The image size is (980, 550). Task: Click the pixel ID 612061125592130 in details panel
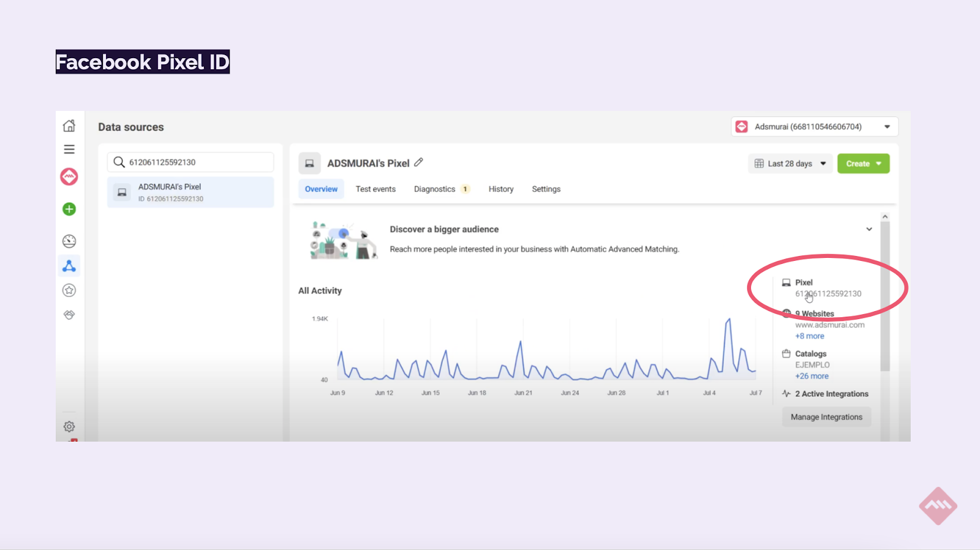[x=828, y=294]
